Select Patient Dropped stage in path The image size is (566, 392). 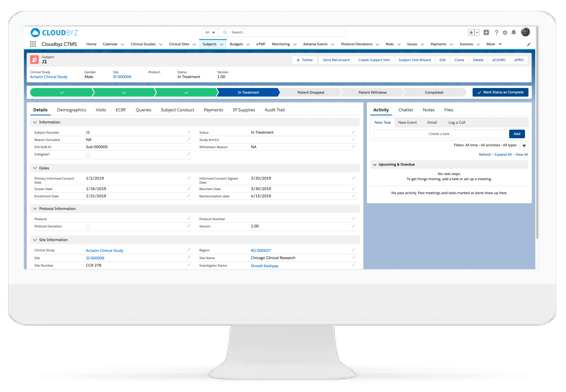point(310,93)
